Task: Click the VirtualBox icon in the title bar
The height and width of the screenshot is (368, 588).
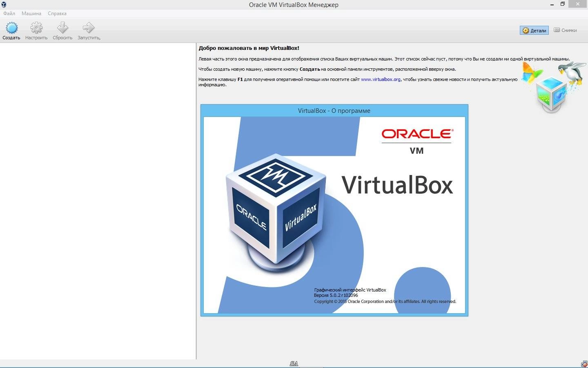Action: tap(4, 4)
